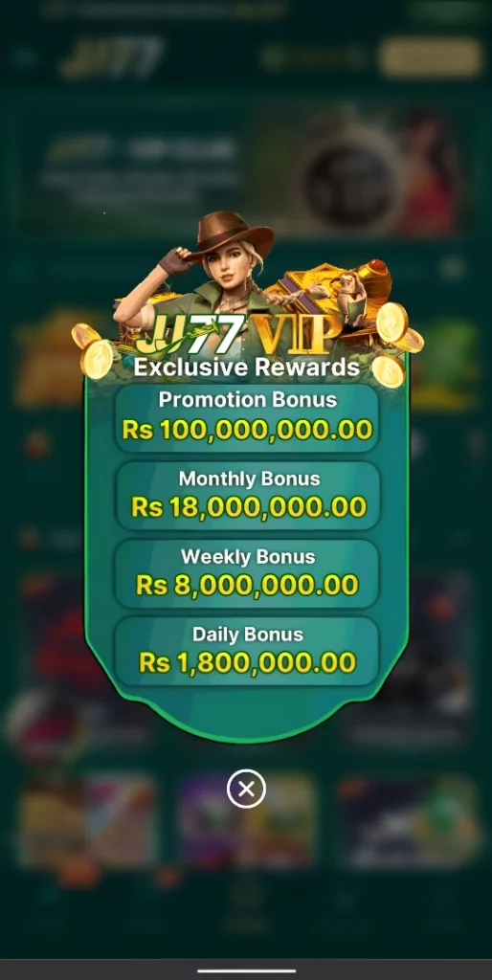Select the Weekly Bonus card

click(247, 573)
